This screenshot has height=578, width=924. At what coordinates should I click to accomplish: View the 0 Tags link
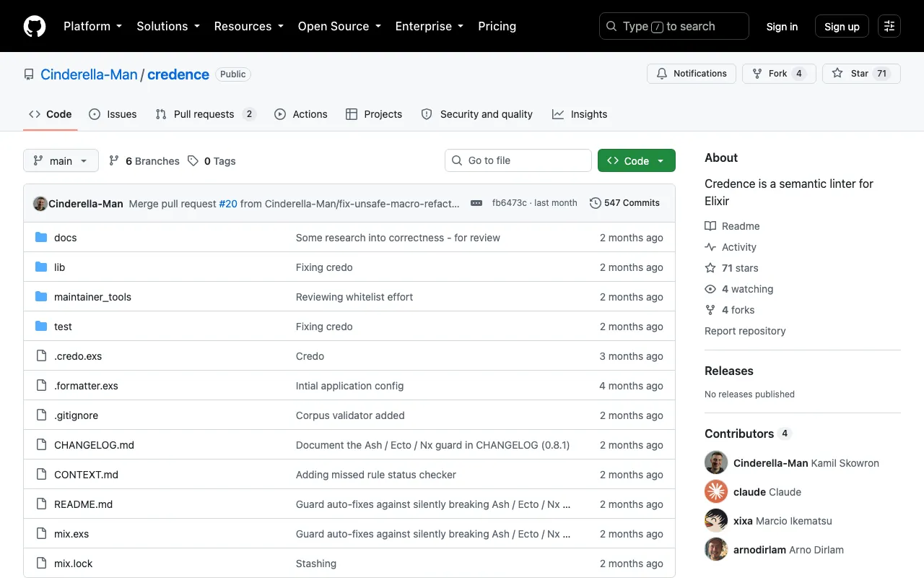click(212, 161)
